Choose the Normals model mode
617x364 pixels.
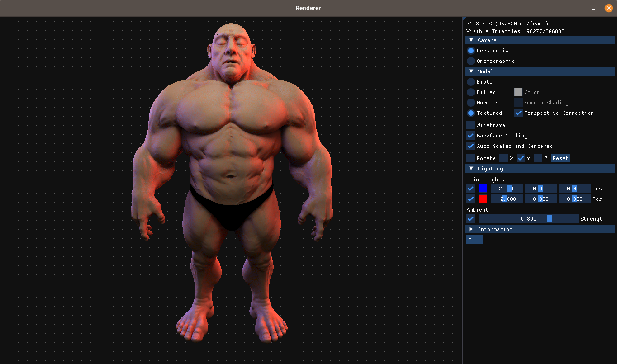coord(471,103)
